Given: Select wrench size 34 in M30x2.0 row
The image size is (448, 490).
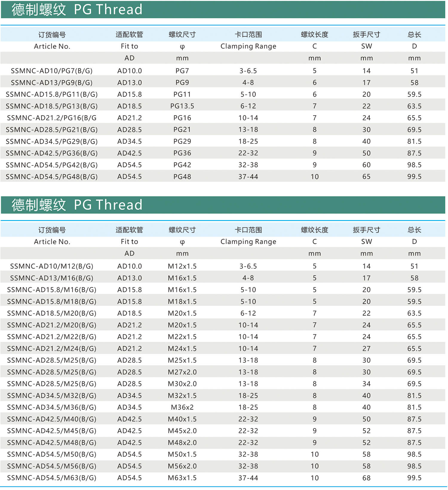Looking at the screenshot, I should pyautogui.click(x=366, y=384).
